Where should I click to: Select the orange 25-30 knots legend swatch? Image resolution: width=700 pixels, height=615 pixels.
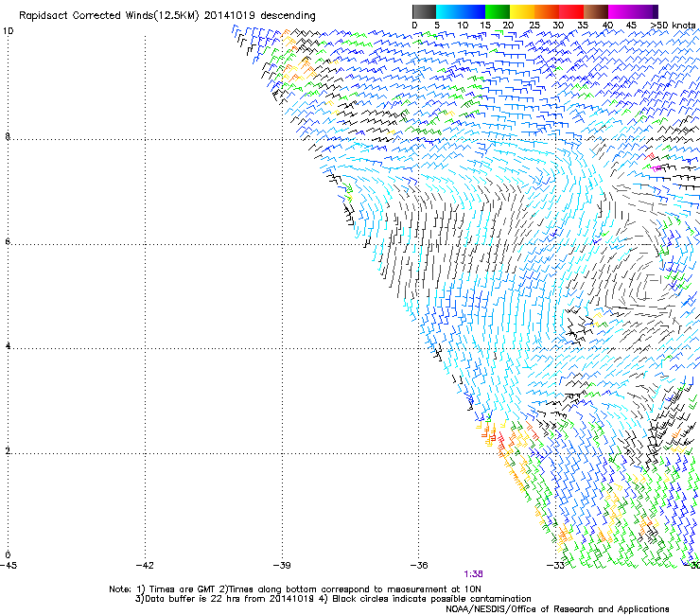coord(547,11)
